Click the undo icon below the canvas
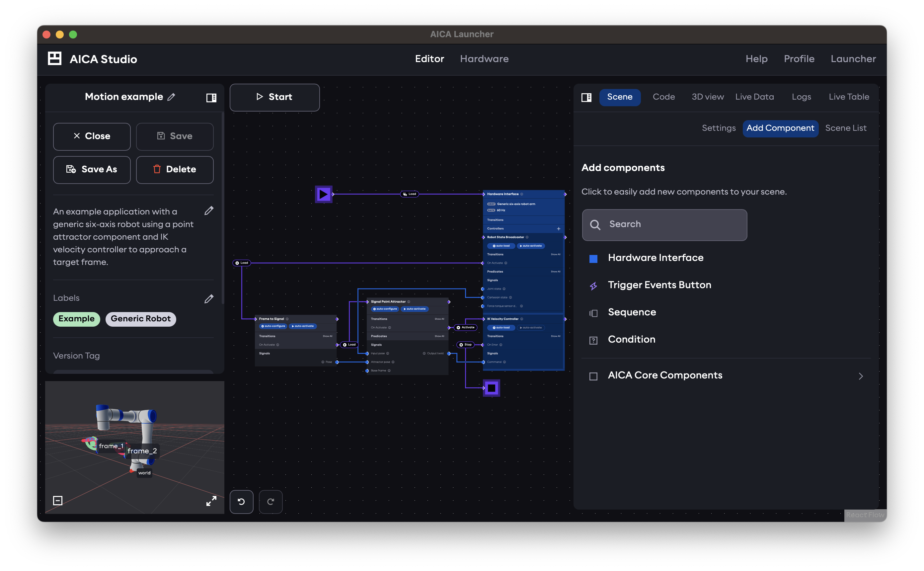The image size is (924, 571). (x=242, y=502)
